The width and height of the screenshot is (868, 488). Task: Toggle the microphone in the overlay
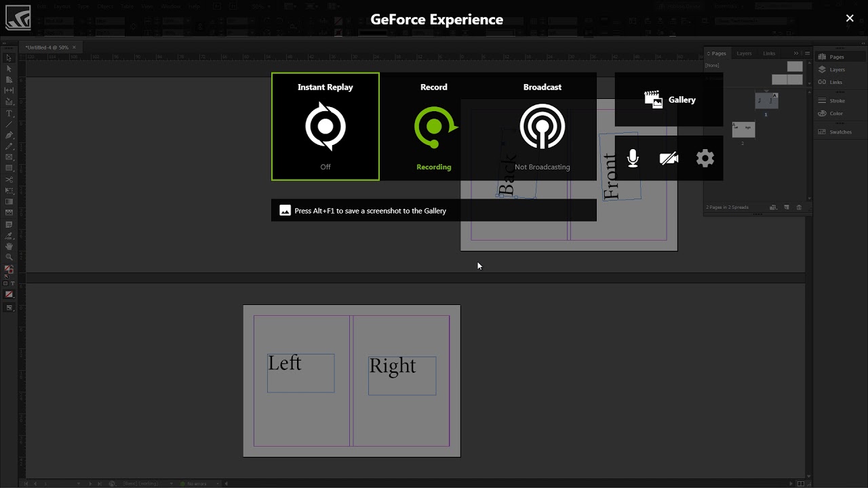(633, 159)
